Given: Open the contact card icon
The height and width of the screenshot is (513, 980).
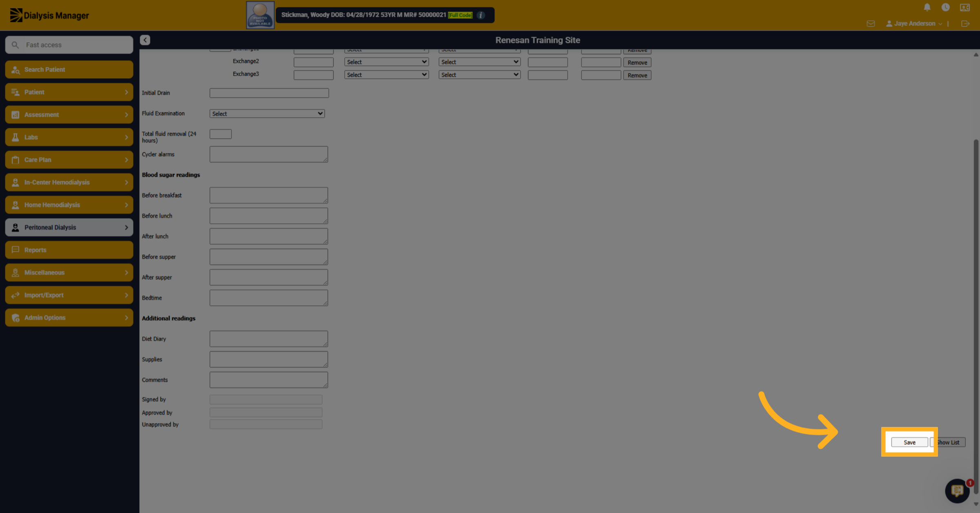Looking at the screenshot, I should pos(964,7).
